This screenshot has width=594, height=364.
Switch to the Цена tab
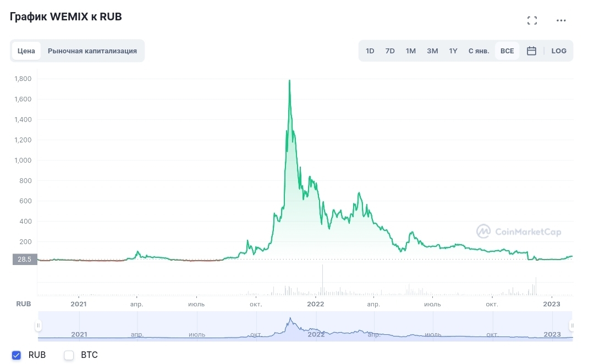coord(26,51)
